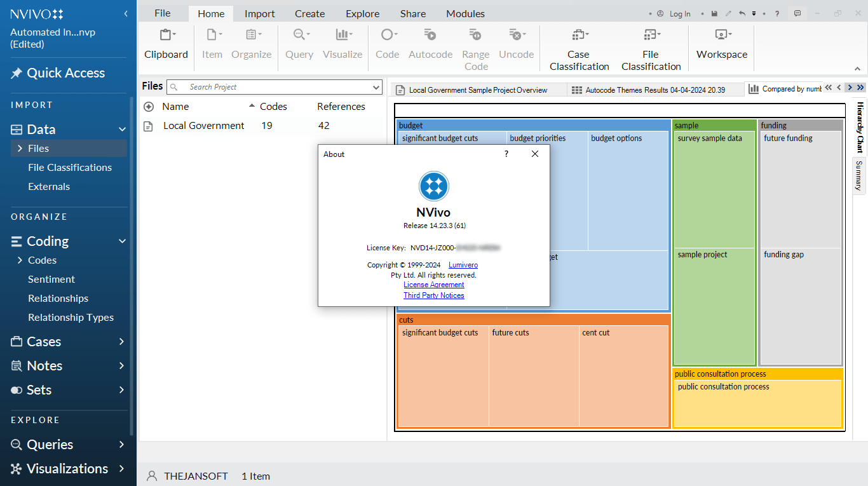Screen dimensions: 868x486
Task: Open the Clipboard ribbon group
Action: [x=166, y=44]
